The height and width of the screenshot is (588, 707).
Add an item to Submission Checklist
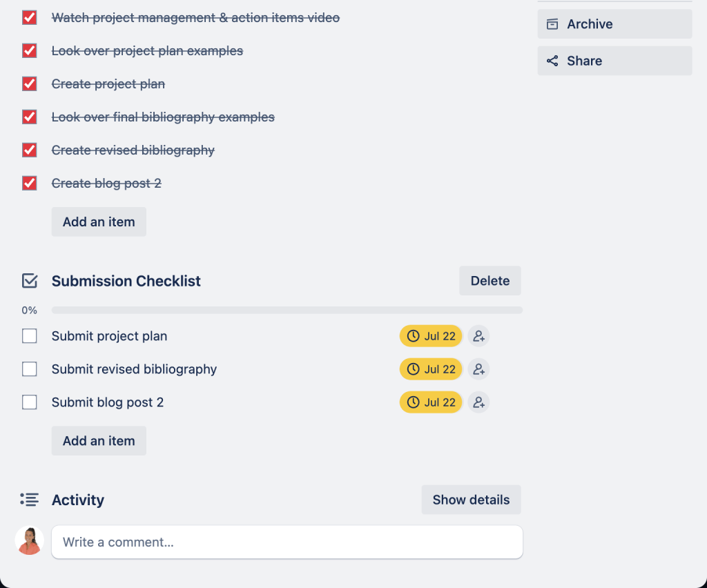point(99,441)
